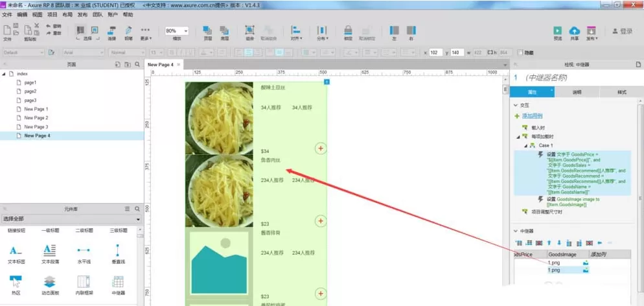
Task: Click the 登录 login button
Action: (x=622, y=31)
